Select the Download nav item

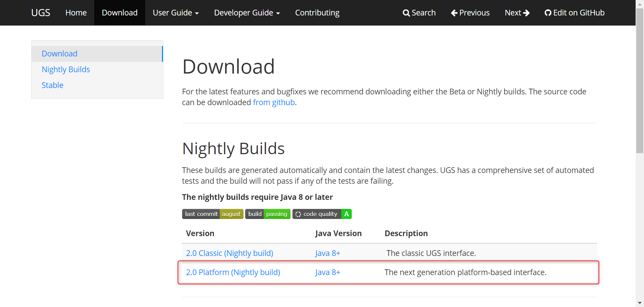click(x=120, y=13)
